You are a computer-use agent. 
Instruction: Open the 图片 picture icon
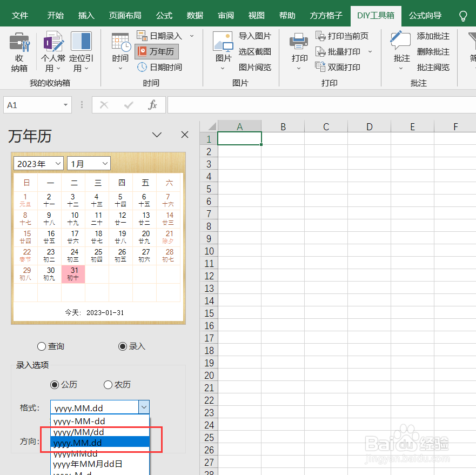pyautogui.click(x=223, y=42)
